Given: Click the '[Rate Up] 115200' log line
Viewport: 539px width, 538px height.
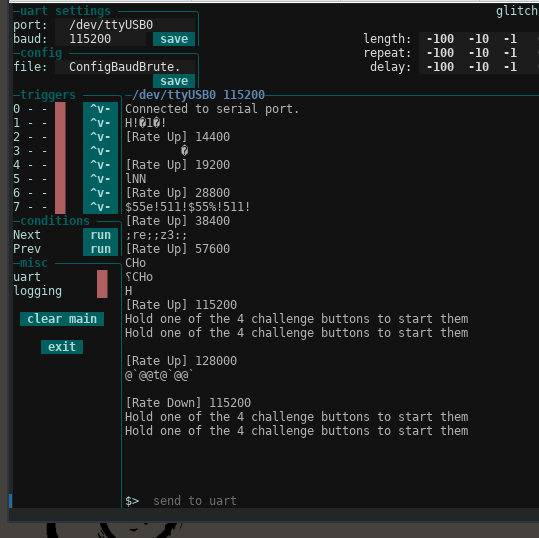Looking at the screenshot, I should click(181, 305).
